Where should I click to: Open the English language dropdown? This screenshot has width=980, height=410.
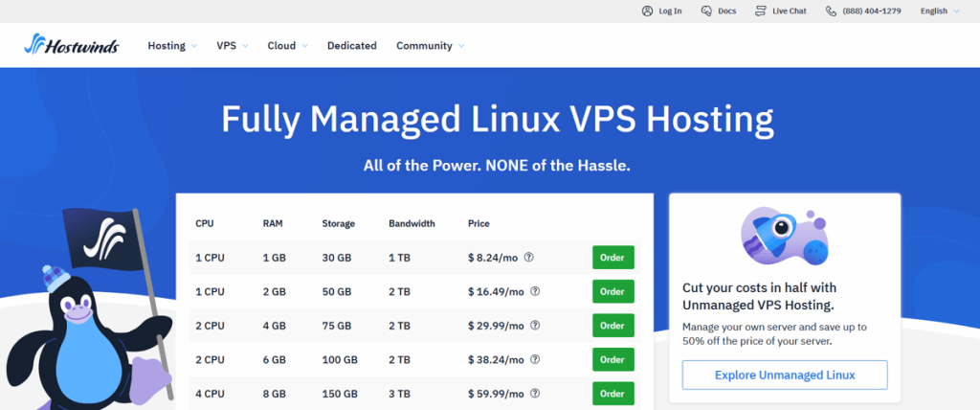[x=940, y=11]
